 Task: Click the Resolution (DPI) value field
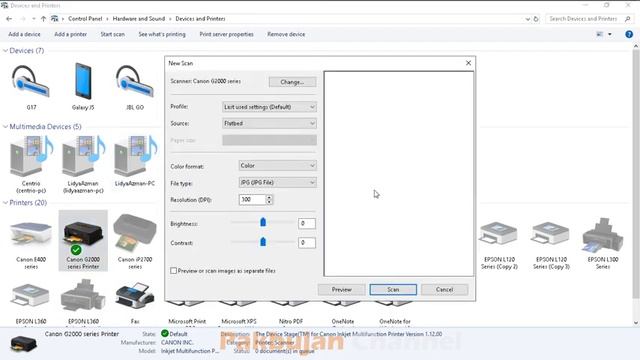click(252, 200)
